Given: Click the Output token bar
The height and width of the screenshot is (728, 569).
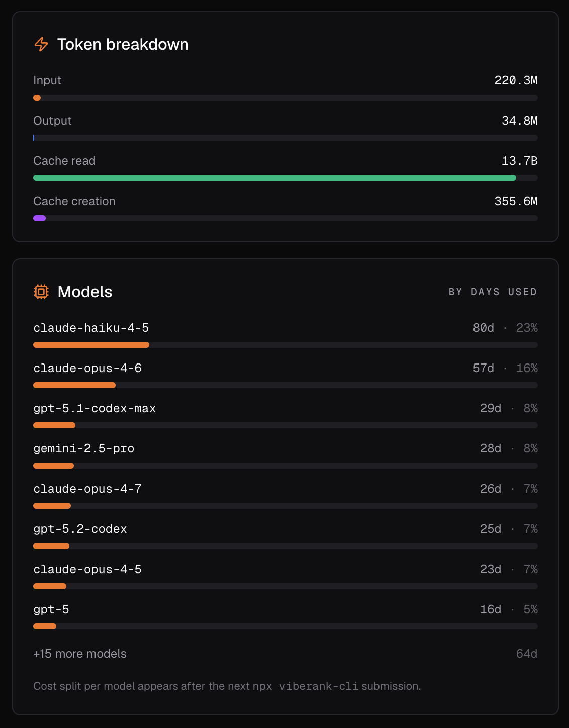Looking at the screenshot, I should coord(286,138).
